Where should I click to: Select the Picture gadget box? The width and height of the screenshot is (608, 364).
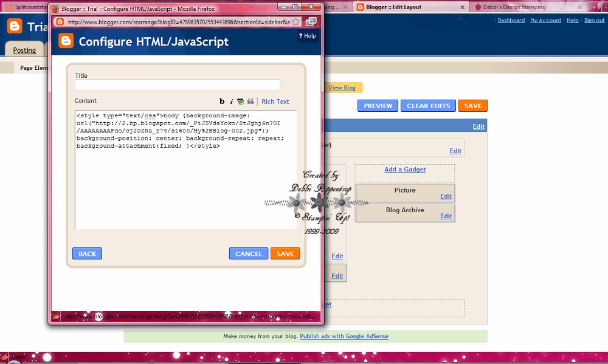click(x=405, y=193)
